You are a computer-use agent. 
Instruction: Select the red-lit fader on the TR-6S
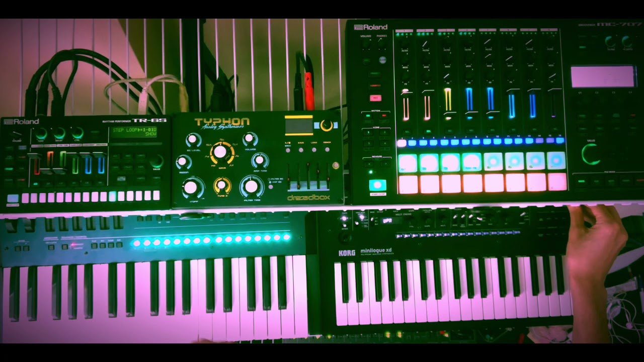coord(36,164)
